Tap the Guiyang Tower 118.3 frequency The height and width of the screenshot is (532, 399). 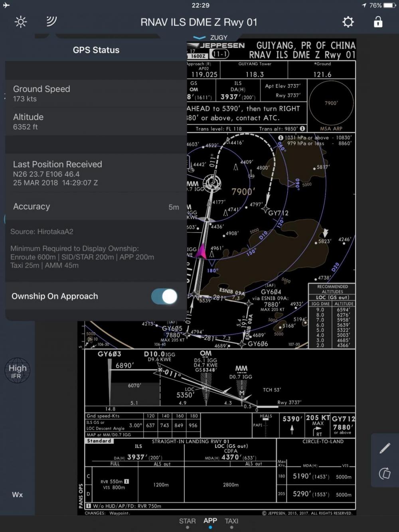[x=255, y=75]
